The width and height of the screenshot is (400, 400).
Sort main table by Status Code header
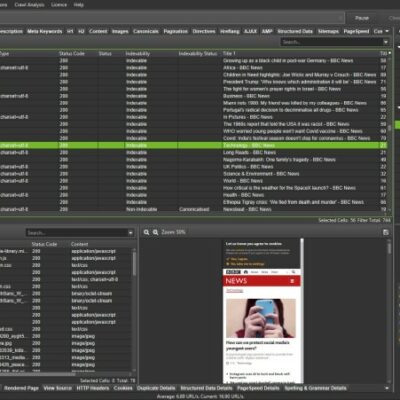coord(72,54)
